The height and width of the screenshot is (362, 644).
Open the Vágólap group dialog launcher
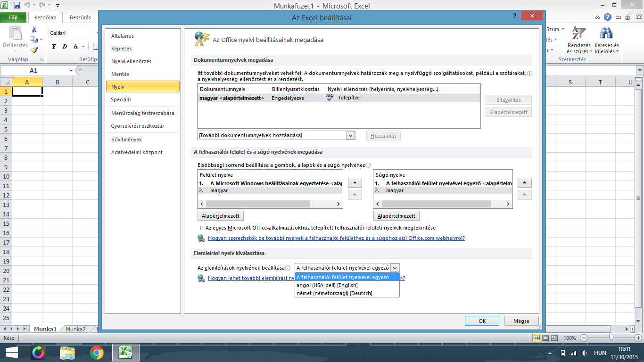tap(42, 60)
